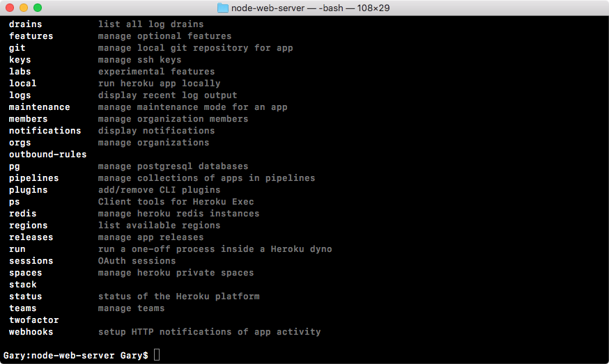Screen dimensions: 609x364
Task: Click the 'git' command name
Action: click(x=17, y=48)
